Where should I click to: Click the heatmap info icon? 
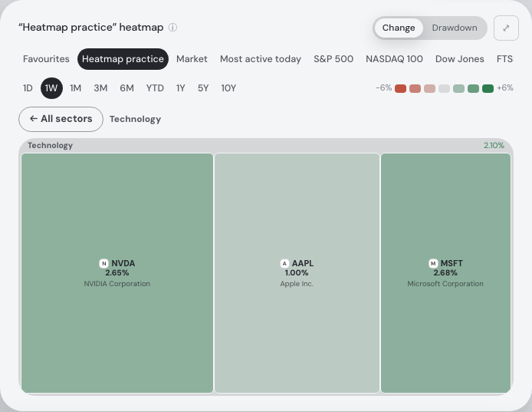172,27
